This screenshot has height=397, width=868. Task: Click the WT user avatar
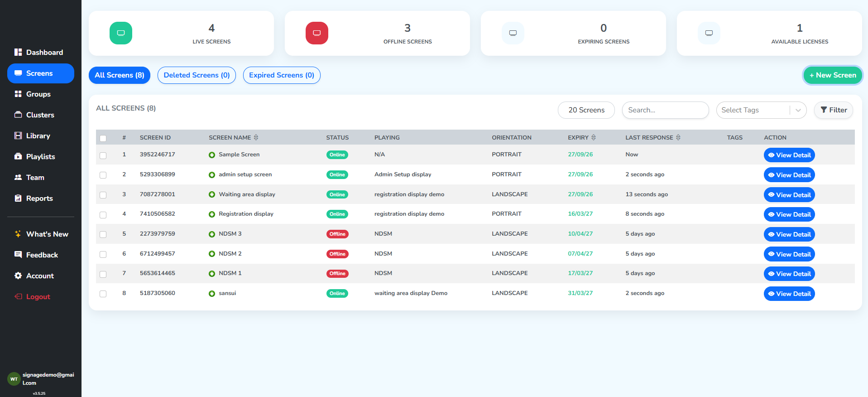[14, 379]
